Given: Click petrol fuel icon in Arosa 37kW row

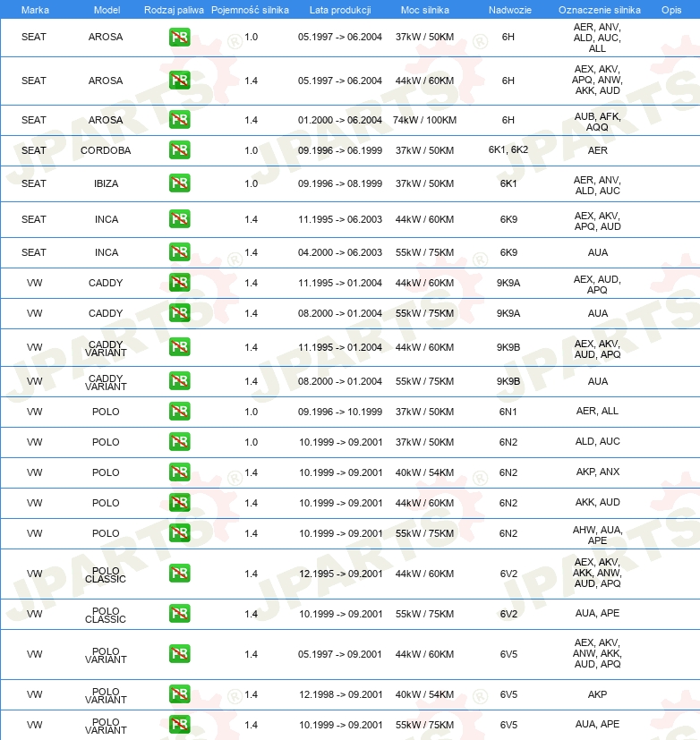Looking at the screenshot, I should pyautogui.click(x=179, y=38).
